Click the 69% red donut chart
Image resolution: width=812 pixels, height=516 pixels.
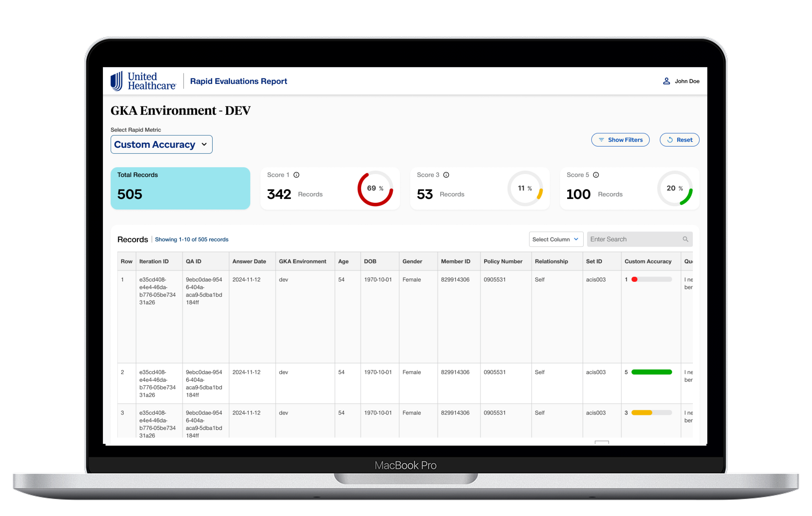click(x=375, y=188)
